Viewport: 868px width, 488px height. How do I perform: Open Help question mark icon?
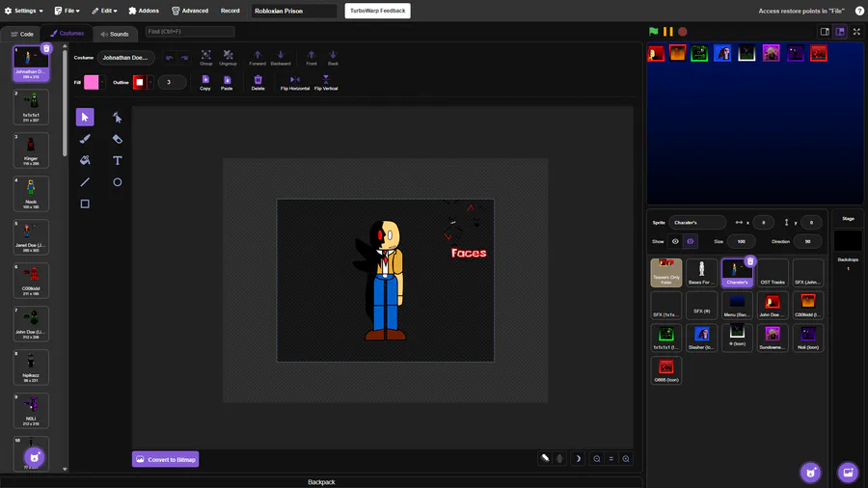coord(859,11)
